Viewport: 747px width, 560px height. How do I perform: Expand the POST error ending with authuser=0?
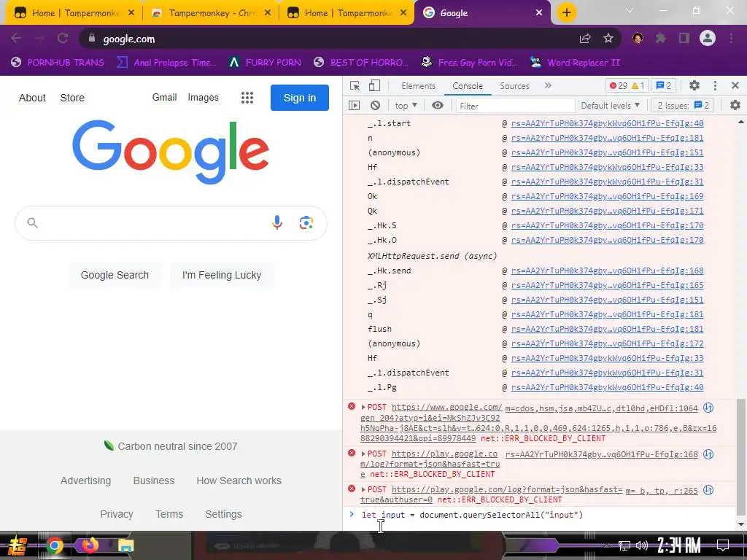tap(363, 489)
